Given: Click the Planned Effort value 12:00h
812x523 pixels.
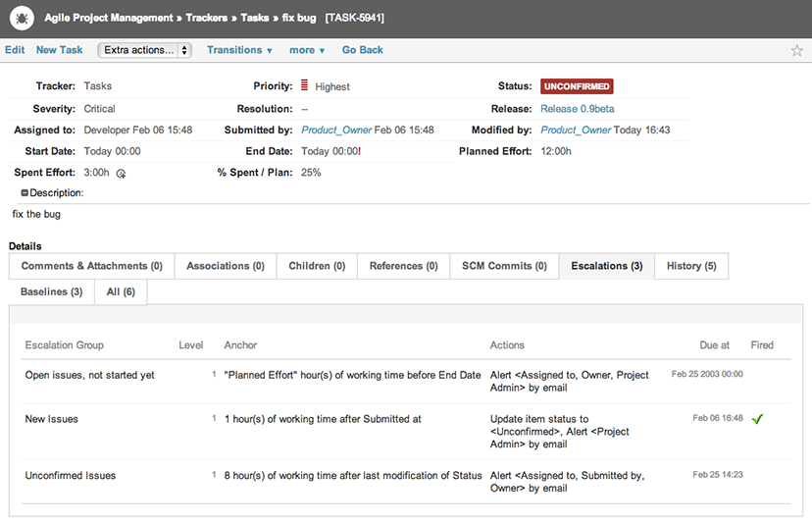Looking at the screenshot, I should (x=556, y=151).
